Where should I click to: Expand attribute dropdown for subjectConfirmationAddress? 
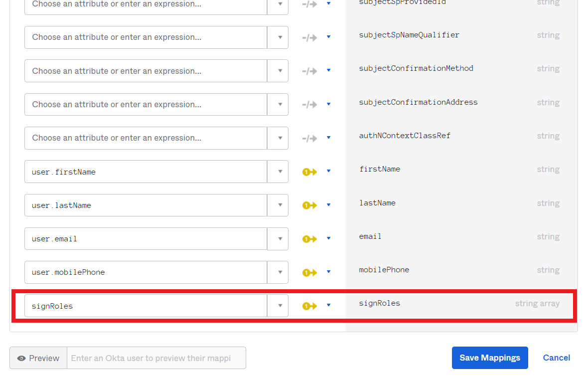(278, 104)
